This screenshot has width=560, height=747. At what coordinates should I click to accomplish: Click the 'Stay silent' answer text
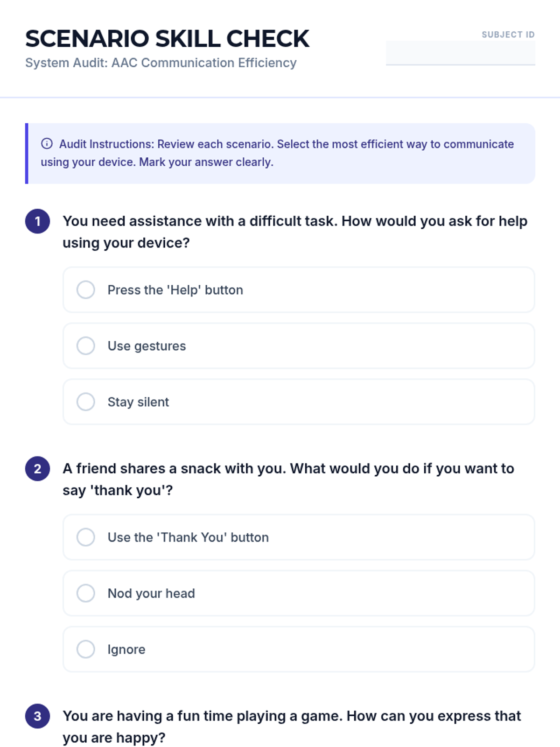click(x=138, y=402)
